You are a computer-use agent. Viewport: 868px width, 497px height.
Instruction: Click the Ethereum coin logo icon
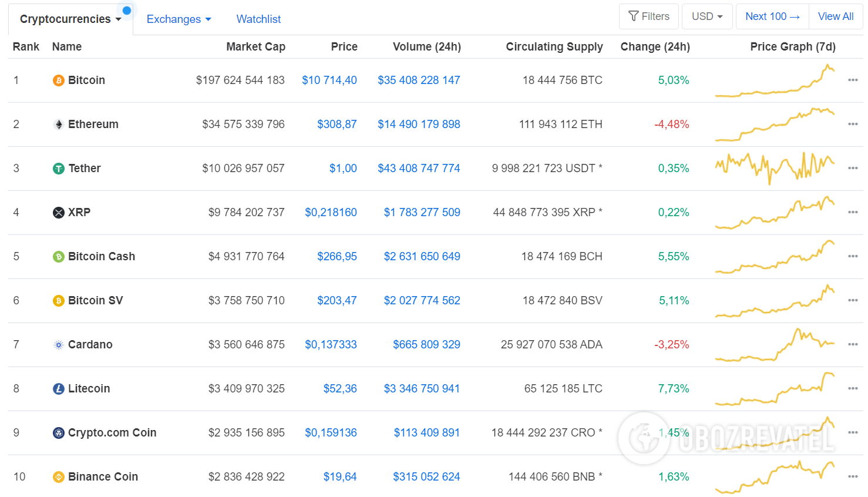59,125
